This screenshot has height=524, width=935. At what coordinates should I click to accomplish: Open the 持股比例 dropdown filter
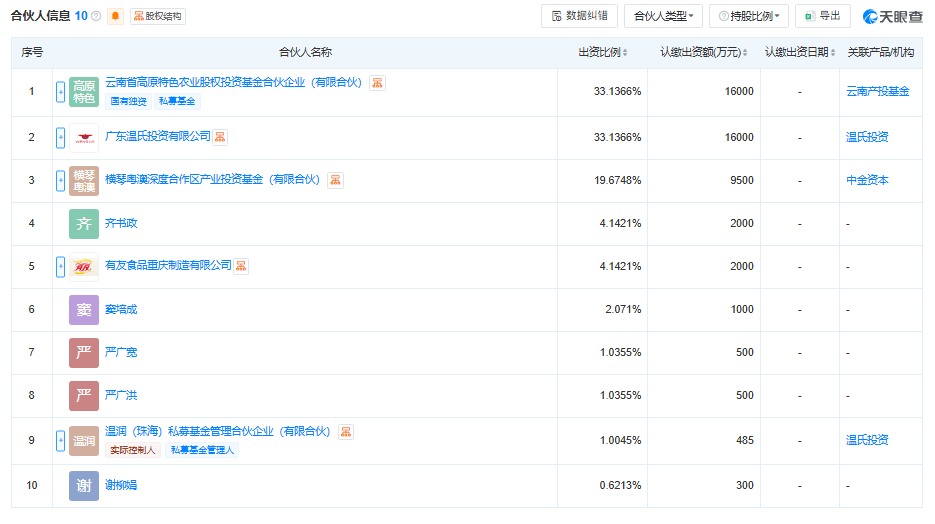(749, 16)
